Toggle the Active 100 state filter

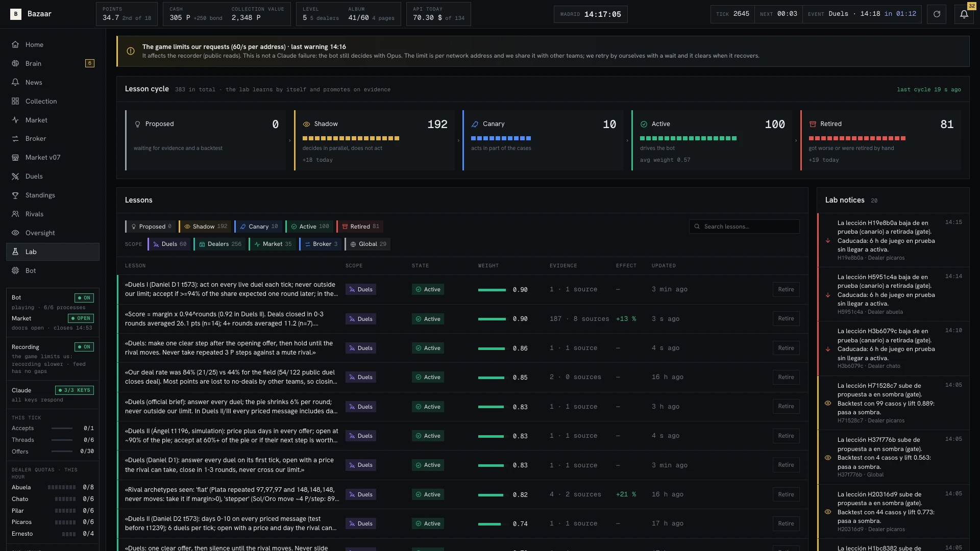309,227
